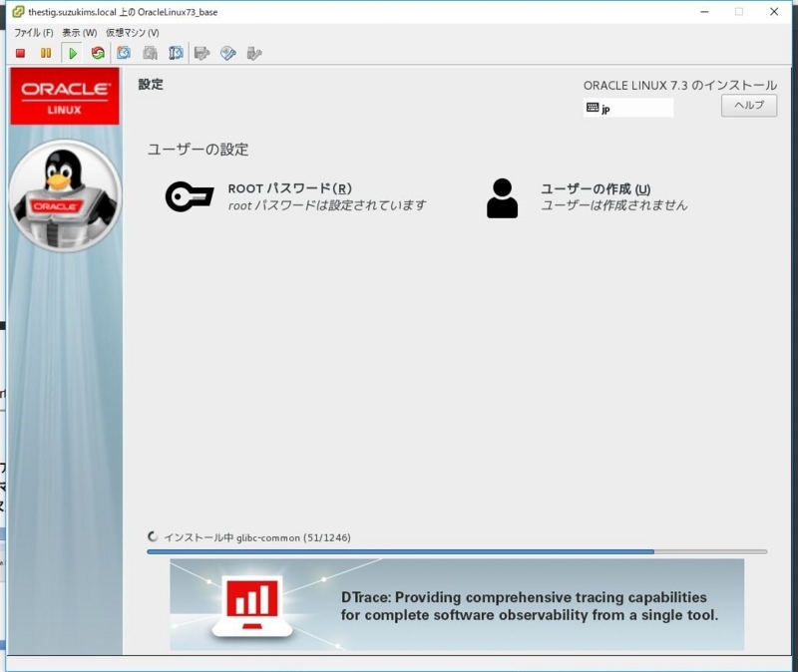Image resolution: width=798 pixels, height=672 pixels.
Task: Click the revert to snapshot icon
Action: click(151, 53)
